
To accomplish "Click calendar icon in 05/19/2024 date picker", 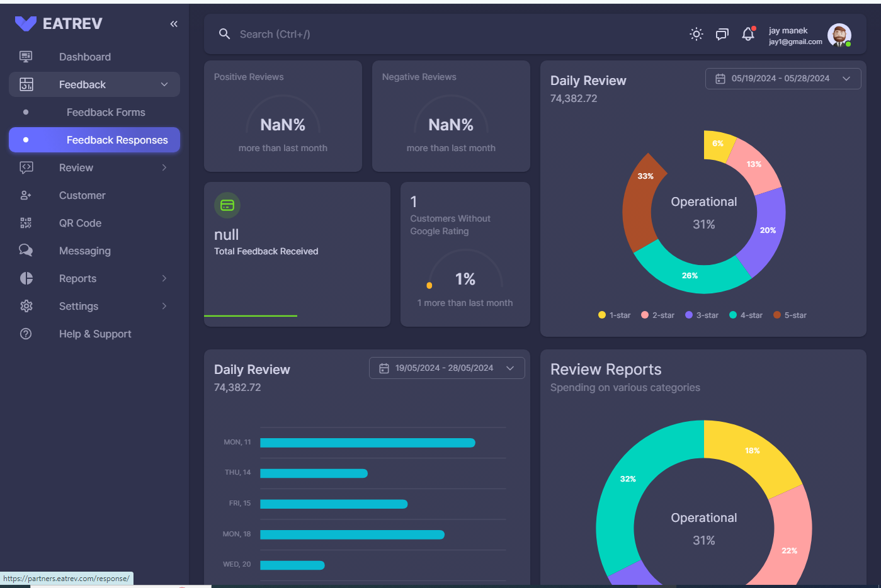I will [x=720, y=79].
